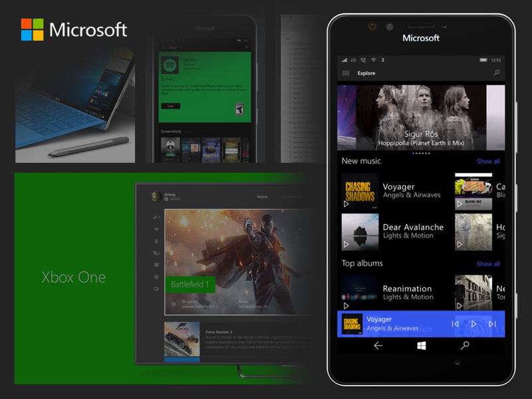This screenshot has height=399, width=532.
Task: Tap the Bluetooth icon in the phone status bar
Action: pyautogui.click(x=383, y=60)
